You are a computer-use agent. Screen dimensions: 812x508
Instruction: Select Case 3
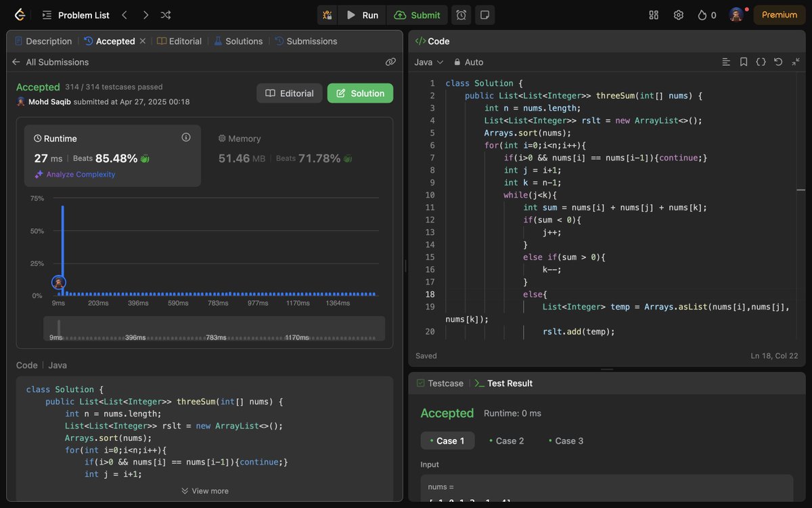(x=566, y=441)
